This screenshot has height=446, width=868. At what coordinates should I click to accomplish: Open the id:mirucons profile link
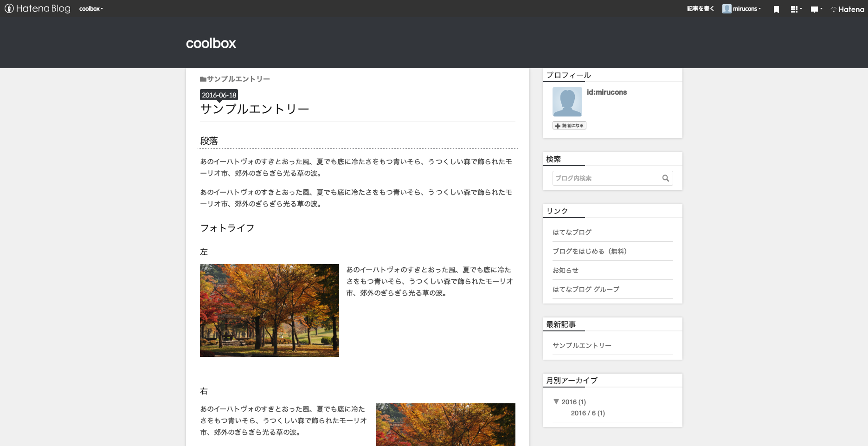607,92
